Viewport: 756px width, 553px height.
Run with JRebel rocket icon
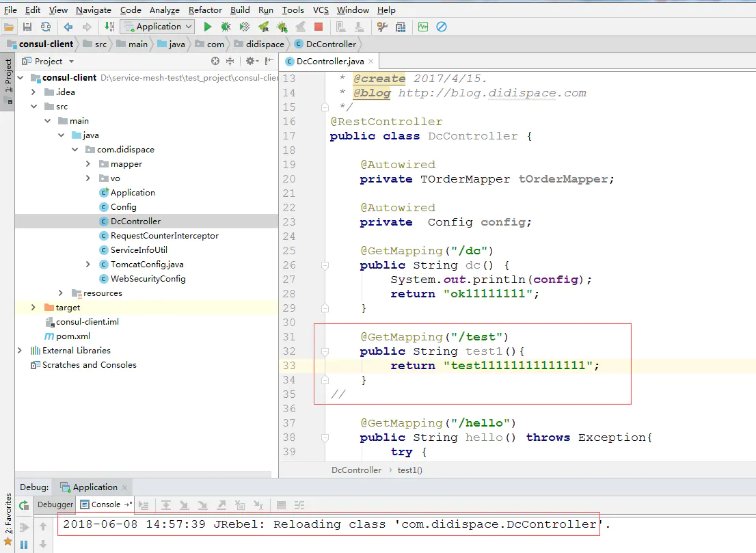click(x=263, y=27)
